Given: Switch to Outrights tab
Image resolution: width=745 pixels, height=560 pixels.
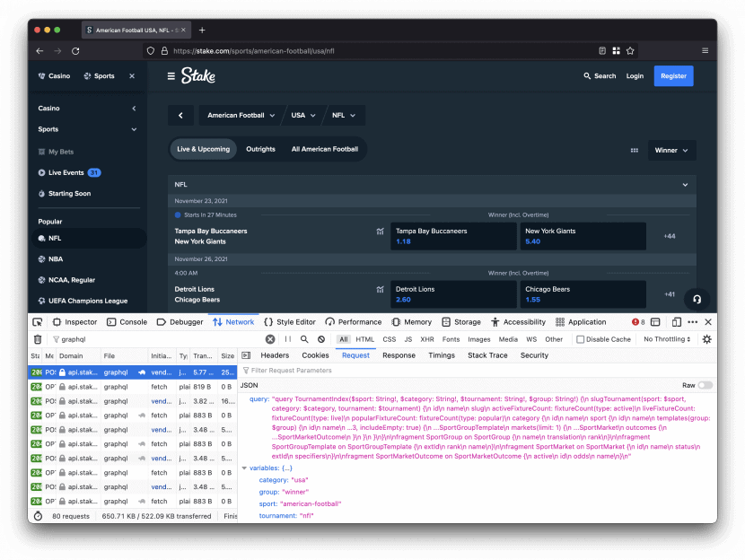Looking at the screenshot, I should [x=260, y=149].
